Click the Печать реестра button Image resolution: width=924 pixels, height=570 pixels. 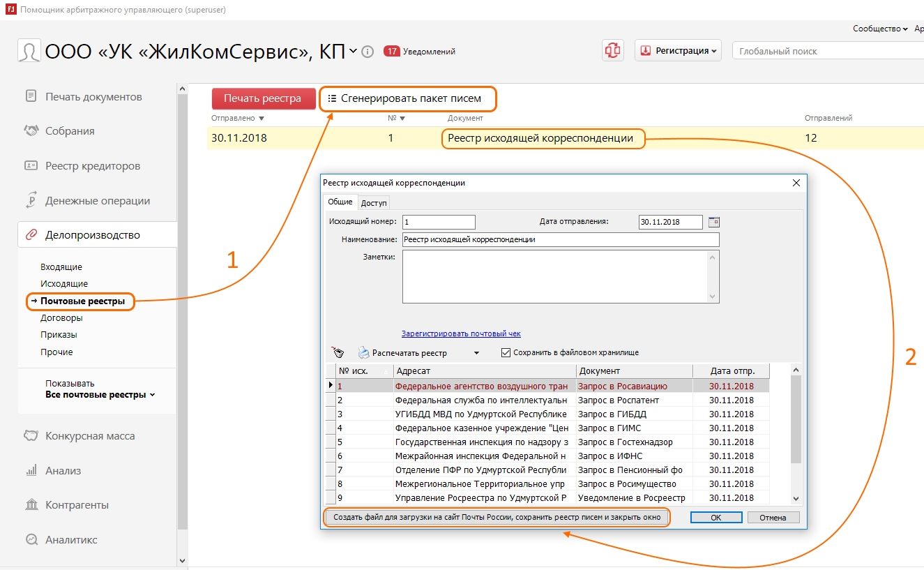pyautogui.click(x=262, y=98)
